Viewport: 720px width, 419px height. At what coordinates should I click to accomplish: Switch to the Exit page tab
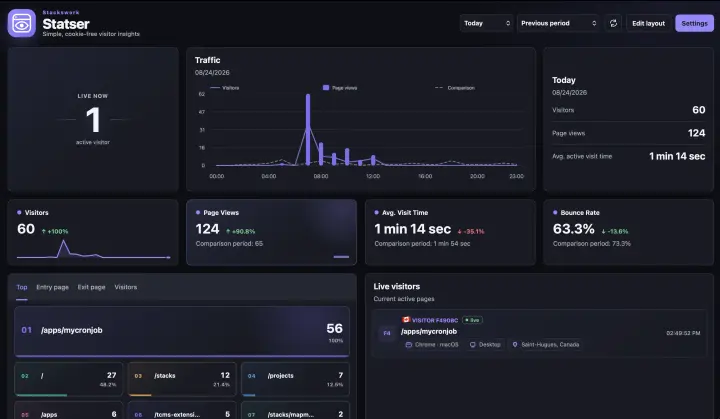click(x=91, y=287)
